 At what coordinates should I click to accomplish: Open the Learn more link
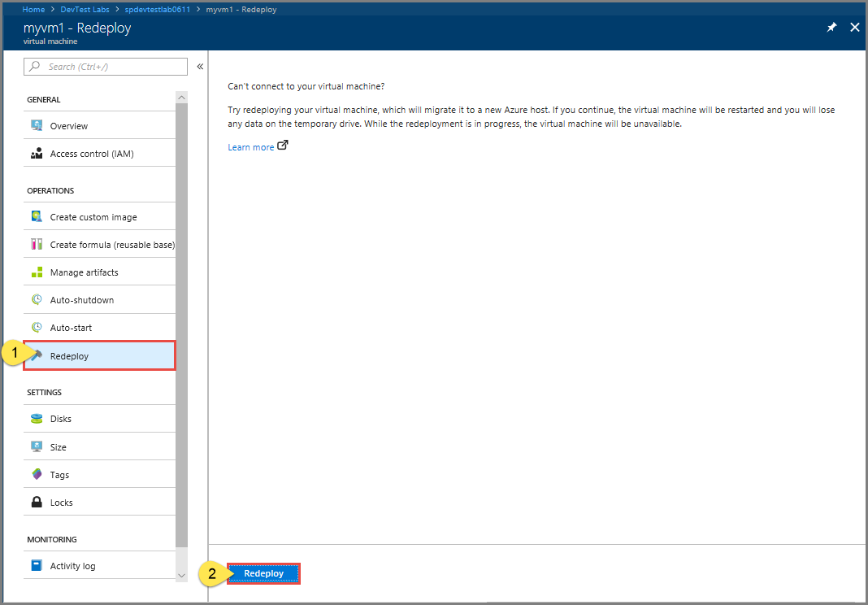point(251,146)
